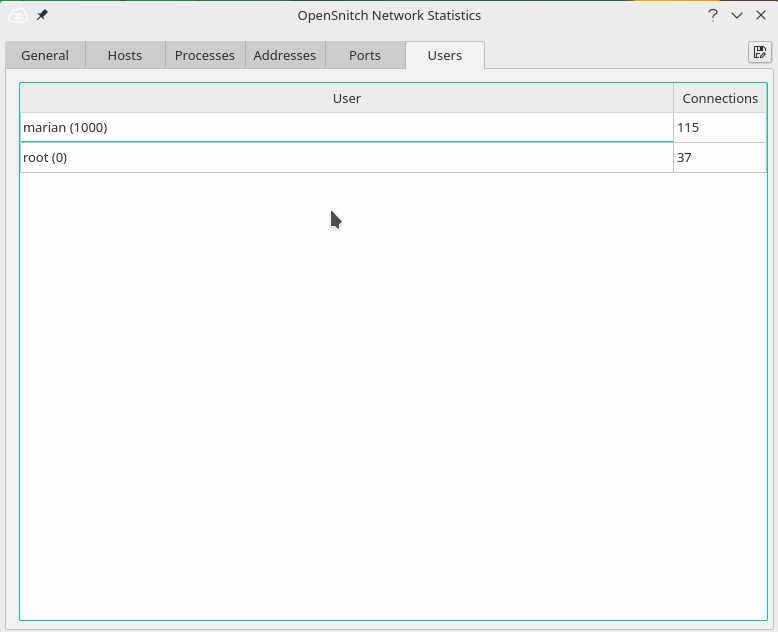Sort by the User column header

[x=347, y=98]
